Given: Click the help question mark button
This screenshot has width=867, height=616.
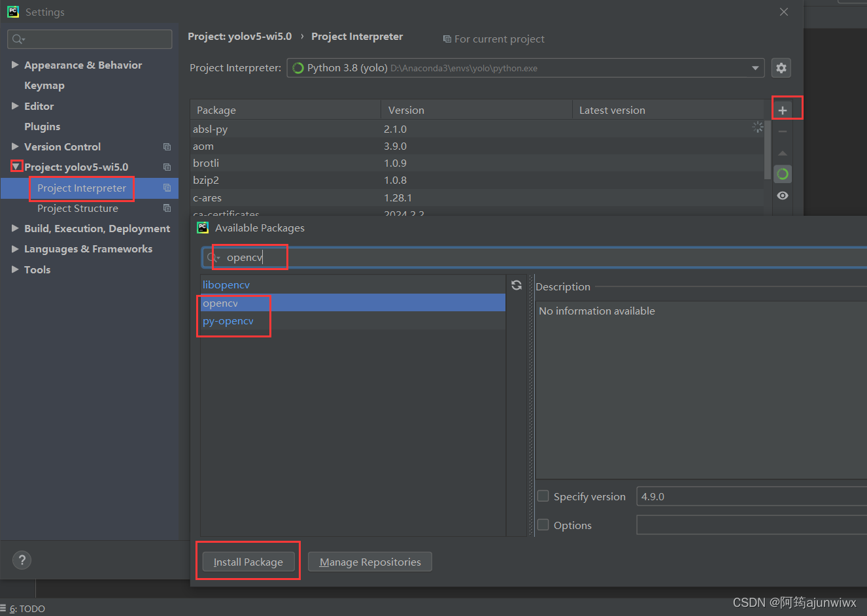Looking at the screenshot, I should (22, 560).
